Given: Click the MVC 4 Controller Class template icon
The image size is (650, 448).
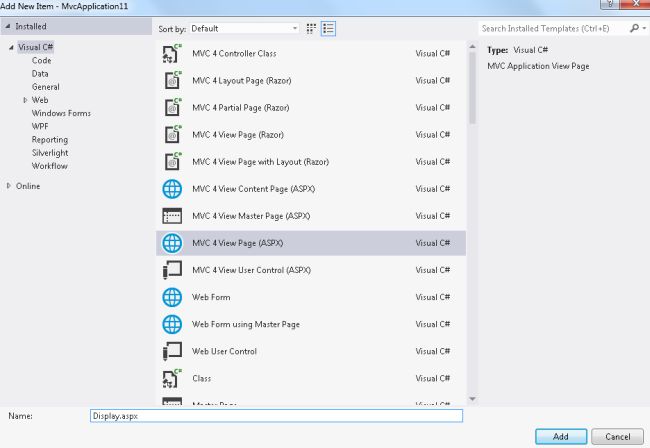Looking at the screenshot, I should tap(172, 53).
